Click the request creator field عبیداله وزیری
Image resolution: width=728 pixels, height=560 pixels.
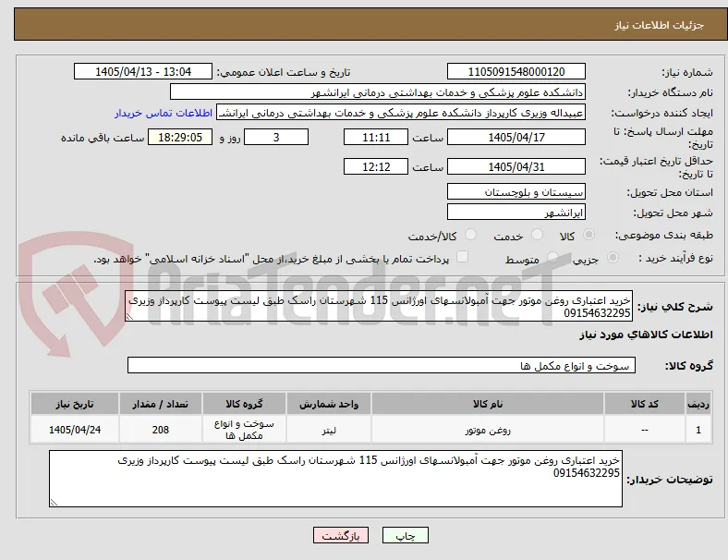401,113
